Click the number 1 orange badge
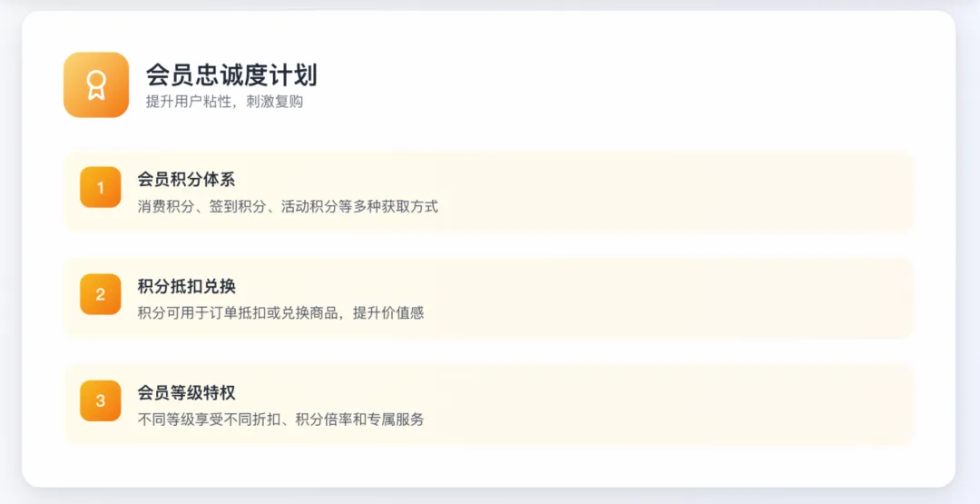 (100, 188)
